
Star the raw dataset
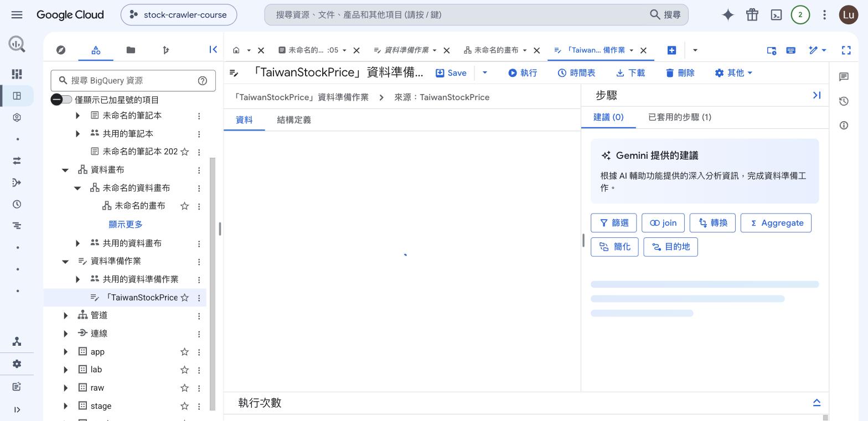184,388
